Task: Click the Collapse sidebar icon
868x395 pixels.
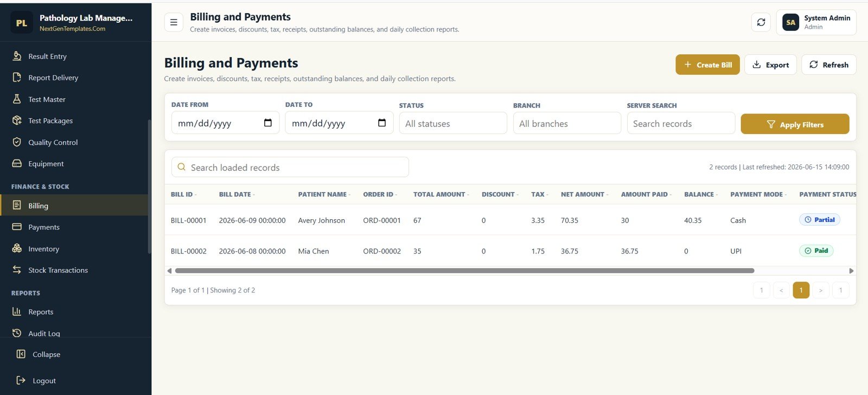Action: click(21, 354)
